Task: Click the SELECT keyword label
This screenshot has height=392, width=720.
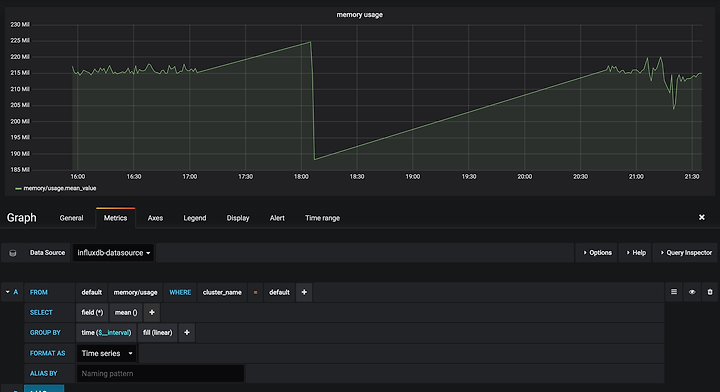Action: (41, 312)
